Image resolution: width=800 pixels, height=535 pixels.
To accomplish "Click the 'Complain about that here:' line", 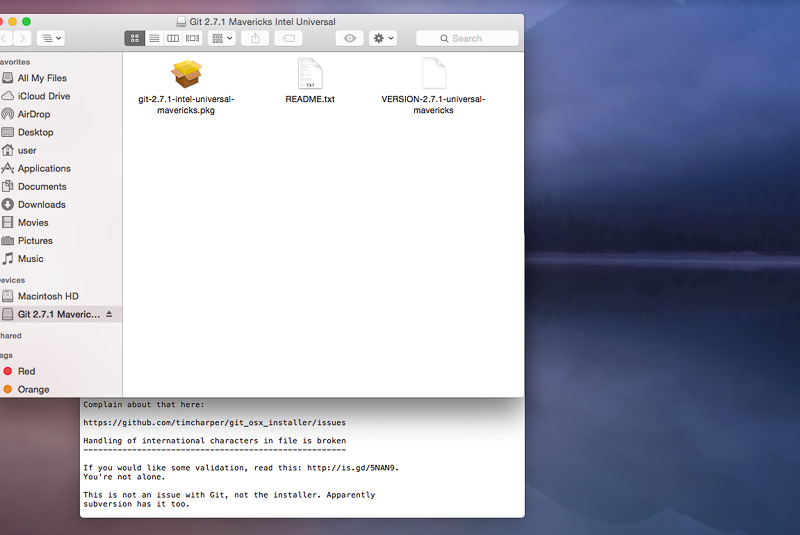I will coord(143,404).
